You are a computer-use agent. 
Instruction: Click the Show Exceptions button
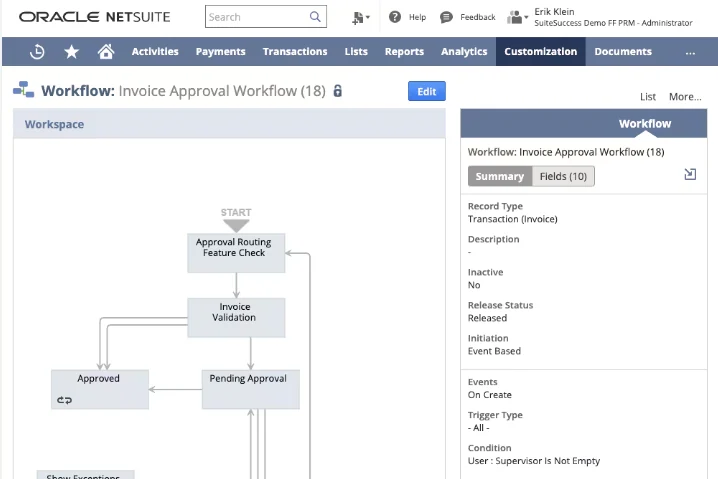[x=86, y=474]
